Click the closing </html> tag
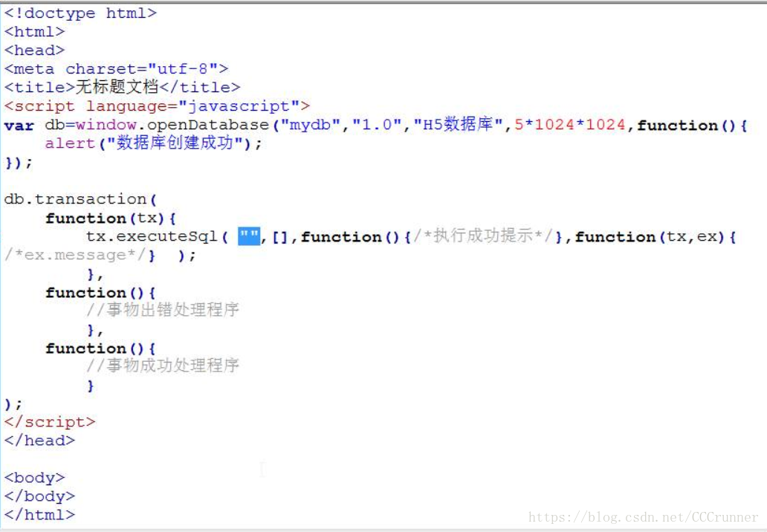The image size is (767, 532). pyautogui.click(x=39, y=515)
